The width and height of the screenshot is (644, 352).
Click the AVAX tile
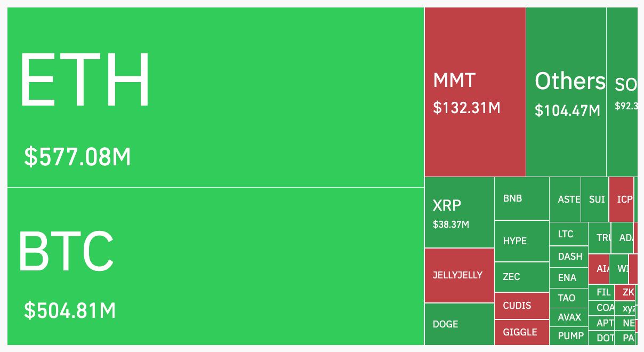568,317
